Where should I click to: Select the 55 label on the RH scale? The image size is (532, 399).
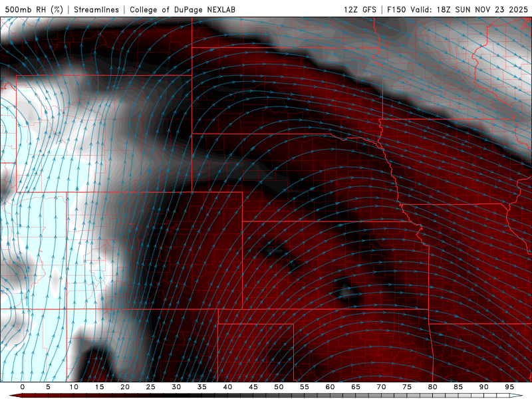(305, 387)
